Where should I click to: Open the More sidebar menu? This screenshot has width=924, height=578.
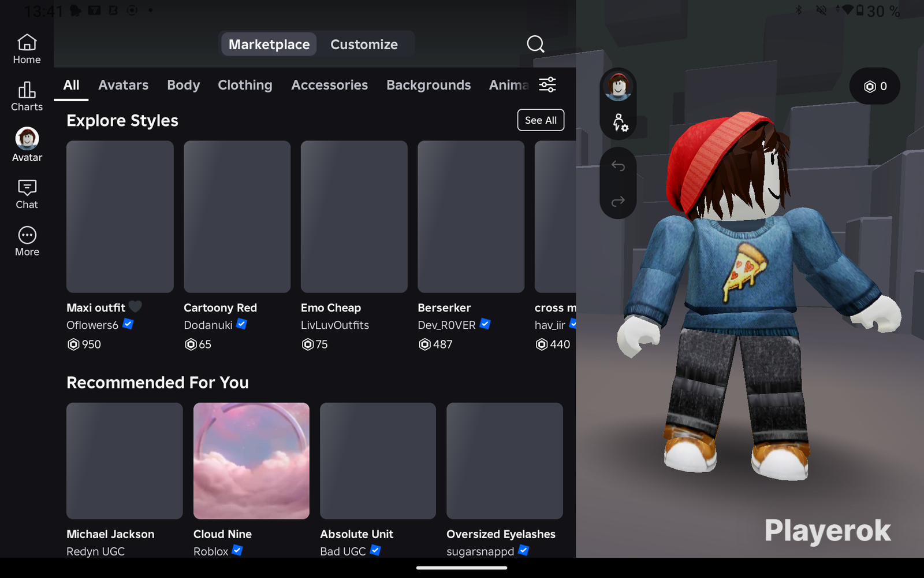[x=27, y=242]
